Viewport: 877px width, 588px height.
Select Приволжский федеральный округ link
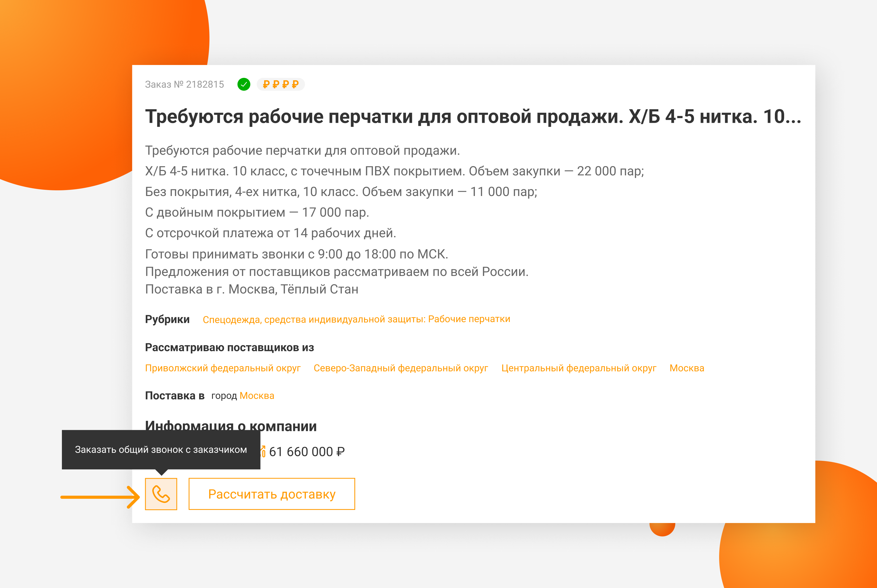point(223,368)
